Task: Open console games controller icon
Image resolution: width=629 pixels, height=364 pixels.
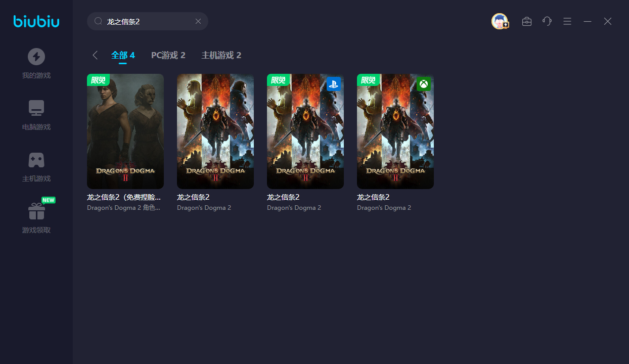Action: tap(36, 160)
